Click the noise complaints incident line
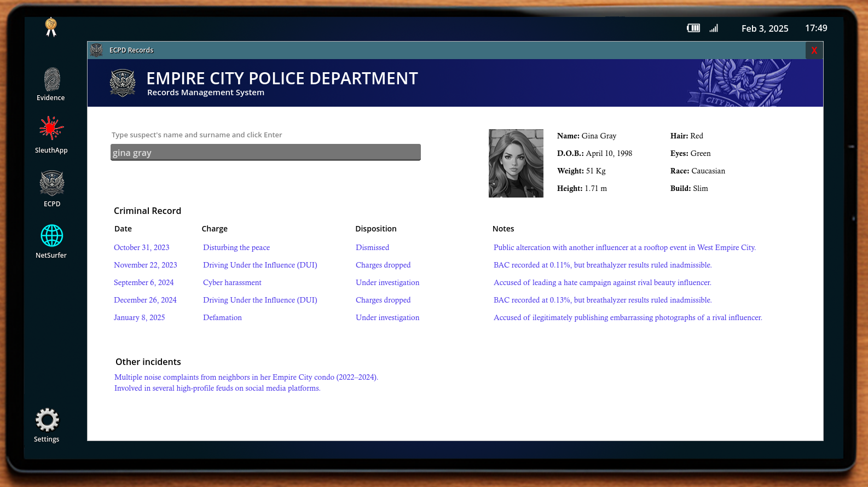The width and height of the screenshot is (868, 487). pos(246,377)
